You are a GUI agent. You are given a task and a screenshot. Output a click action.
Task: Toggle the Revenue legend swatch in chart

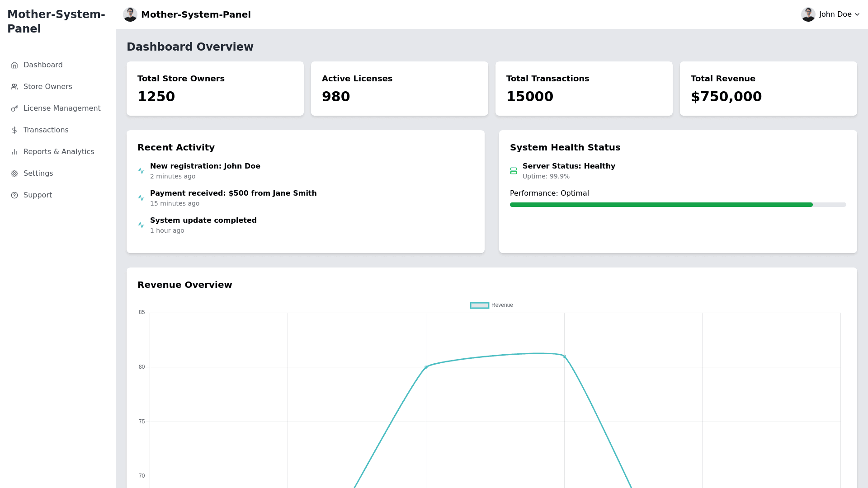coord(479,305)
